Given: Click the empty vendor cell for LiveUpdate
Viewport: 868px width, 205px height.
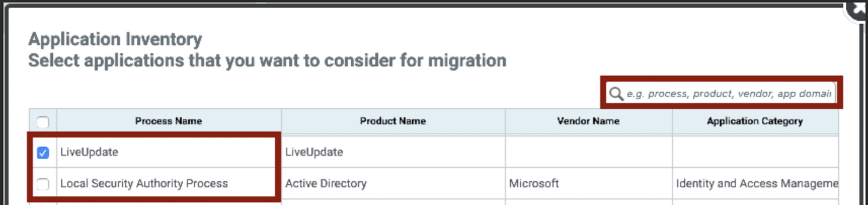Looking at the screenshot, I should pos(589,152).
